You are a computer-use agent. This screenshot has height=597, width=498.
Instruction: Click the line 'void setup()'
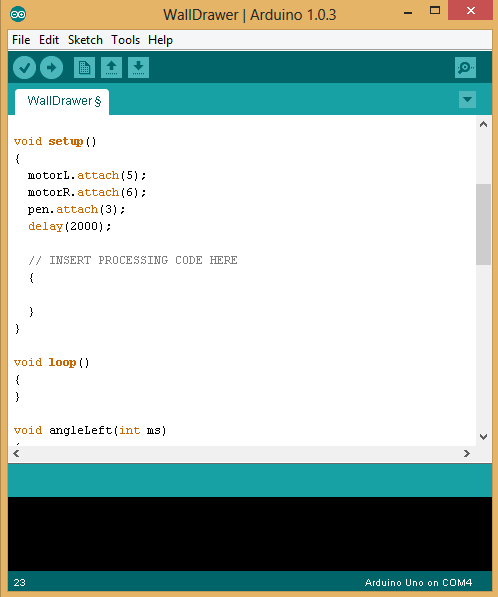click(x=55, y=142)
